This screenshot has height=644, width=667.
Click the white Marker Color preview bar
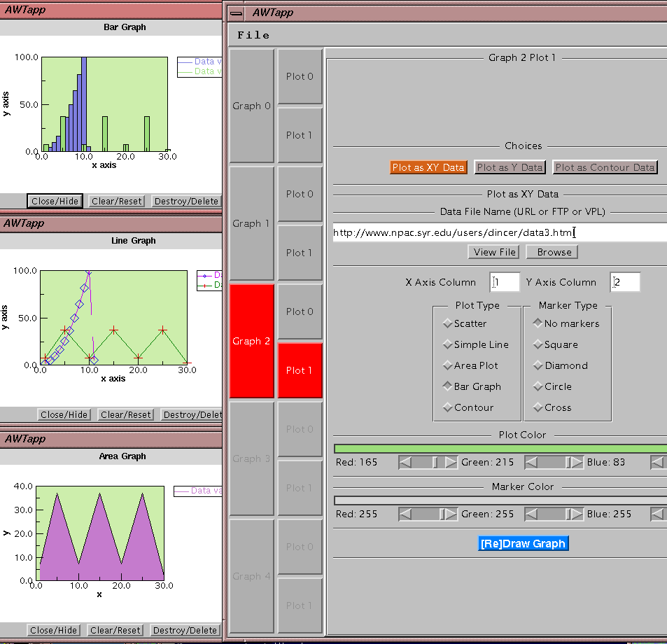500,500
